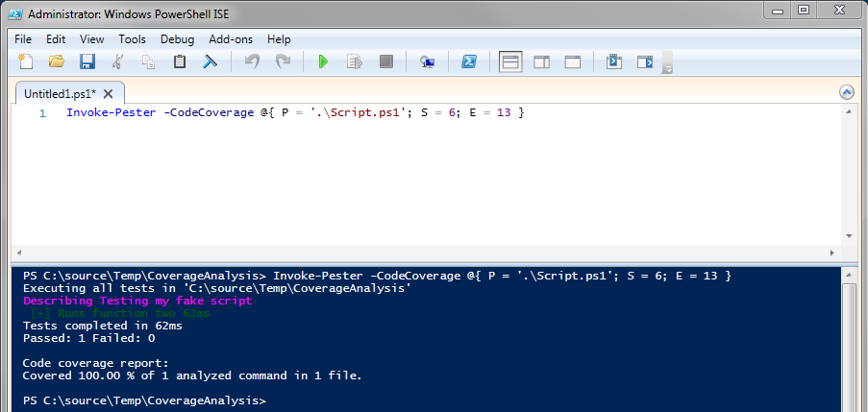Open new remote PowerShell tab

click(427, 62)
